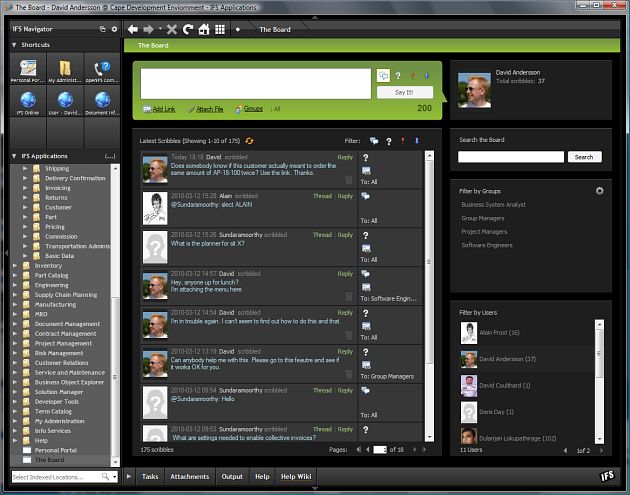Expand the Shipping folder
Viewport: 630px width, 495px height.
pos(25,168)
